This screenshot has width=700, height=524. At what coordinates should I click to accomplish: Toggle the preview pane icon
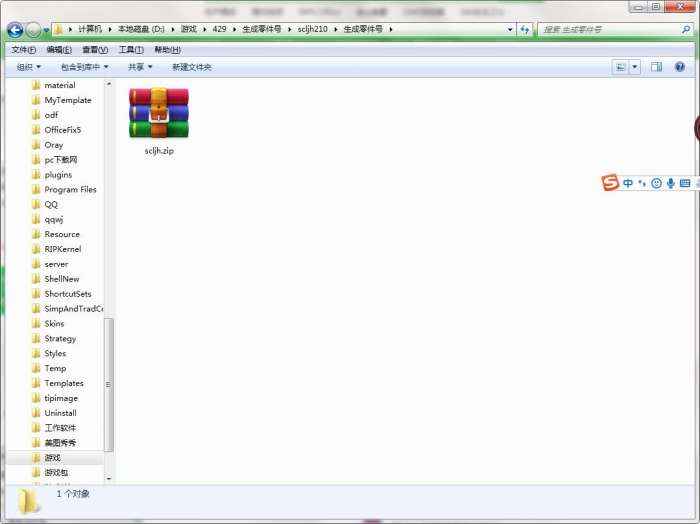coord(656,67)
